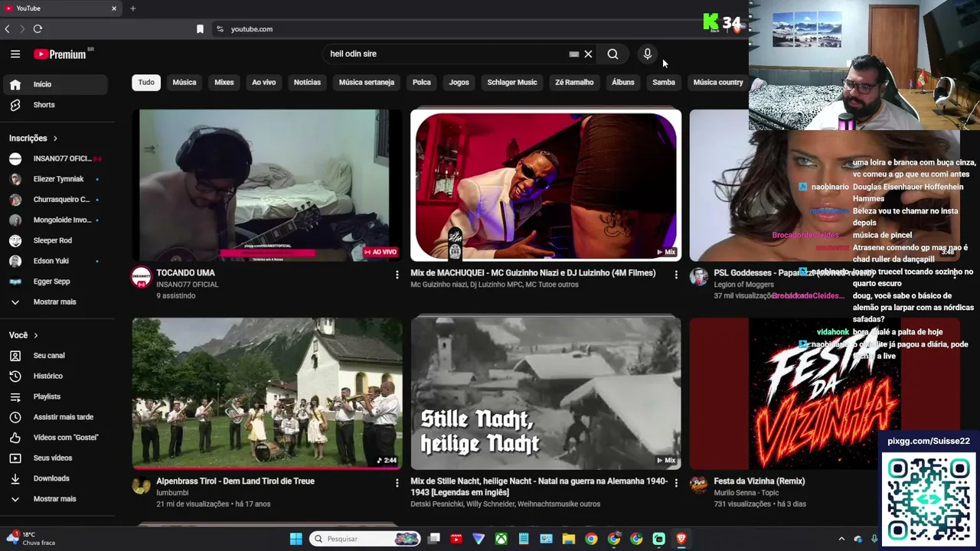The image size is (980, 551).
Task: Open Downloads in the sidebar
Action: 54,478
